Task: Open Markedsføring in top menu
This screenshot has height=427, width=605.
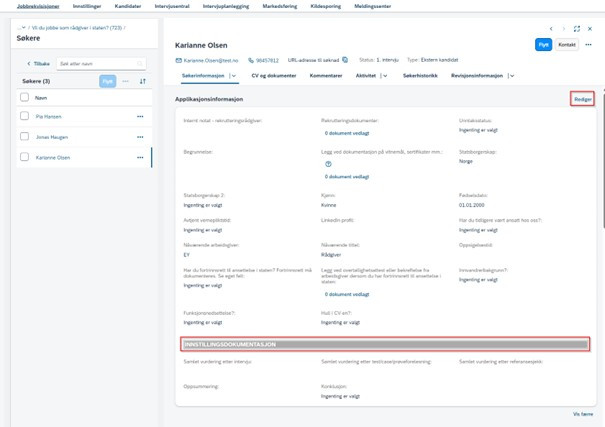Action: point(280,6)
